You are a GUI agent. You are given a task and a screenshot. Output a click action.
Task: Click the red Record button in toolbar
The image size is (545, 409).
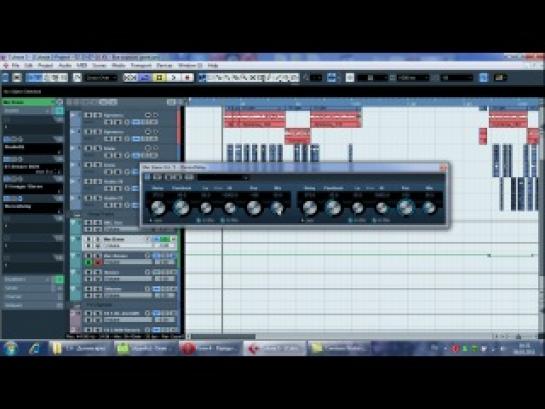[x=188, y=78]
